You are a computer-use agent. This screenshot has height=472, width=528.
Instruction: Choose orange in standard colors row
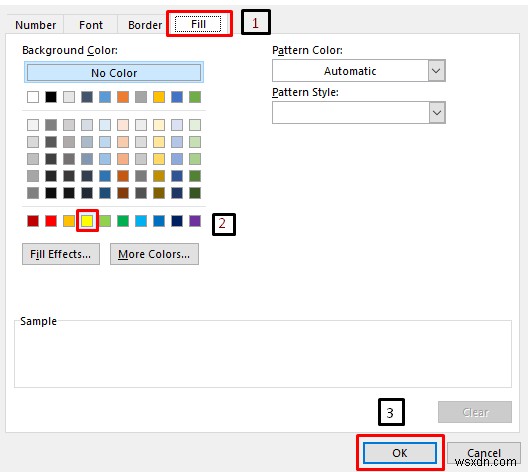(x=69, y=221)
